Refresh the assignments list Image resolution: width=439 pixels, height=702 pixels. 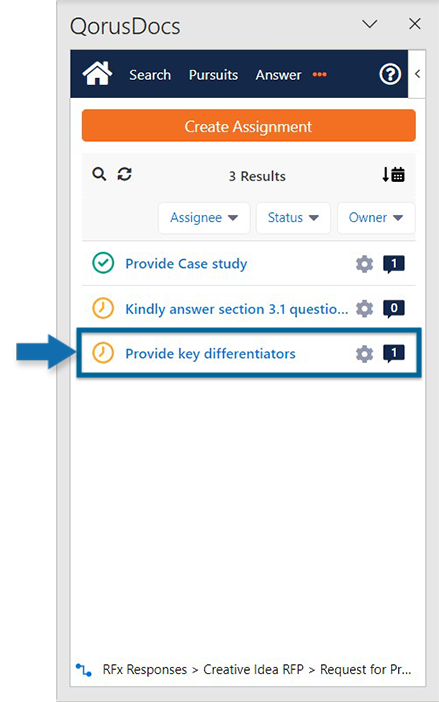pos(124,174)
